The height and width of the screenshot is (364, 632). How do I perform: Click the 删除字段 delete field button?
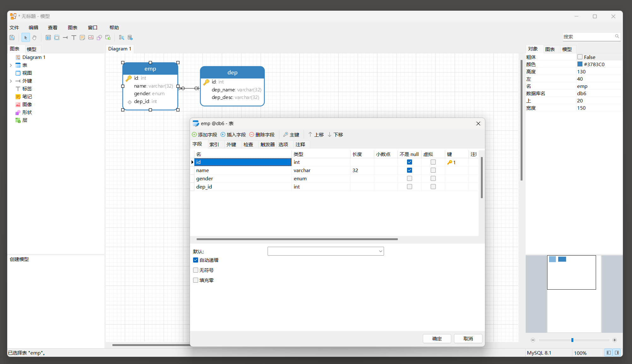[262, 135]
